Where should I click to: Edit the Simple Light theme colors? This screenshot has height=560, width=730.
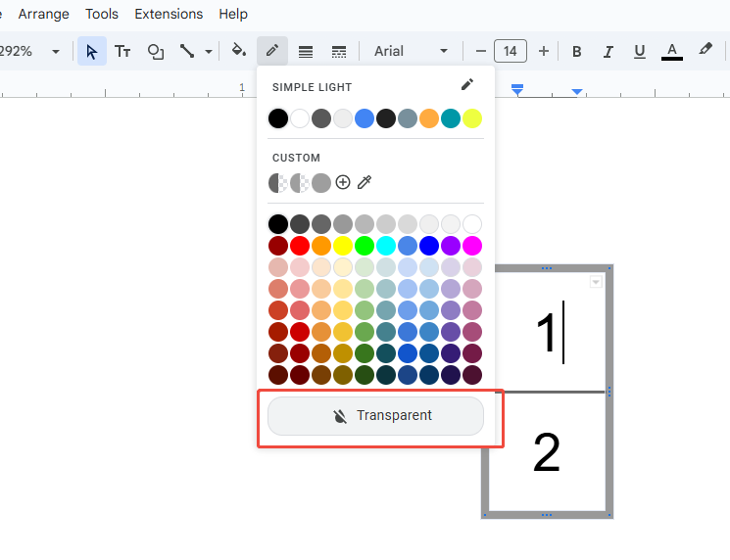coord(467,86)
